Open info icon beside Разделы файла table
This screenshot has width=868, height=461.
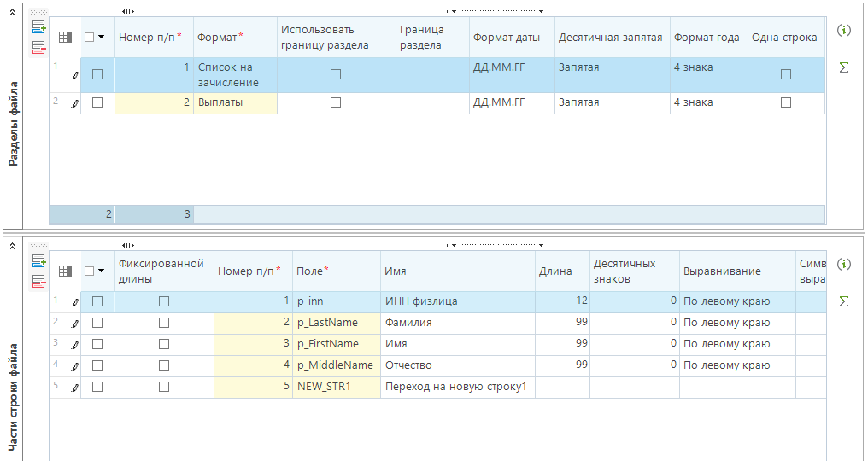pyautogui.click(x=844, y=31)
